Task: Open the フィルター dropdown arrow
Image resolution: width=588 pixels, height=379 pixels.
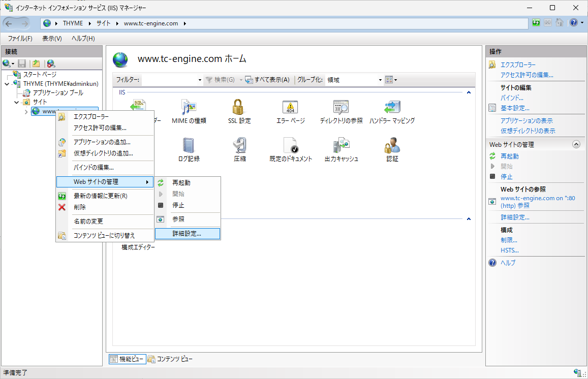Action: [200, 80]
